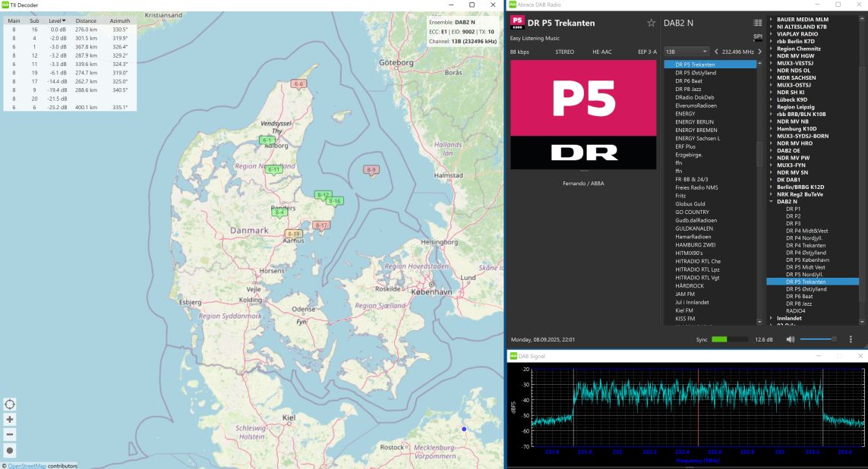Open the OpenStreetMap attribution link
868x469 pixels.
click(27, 466)
